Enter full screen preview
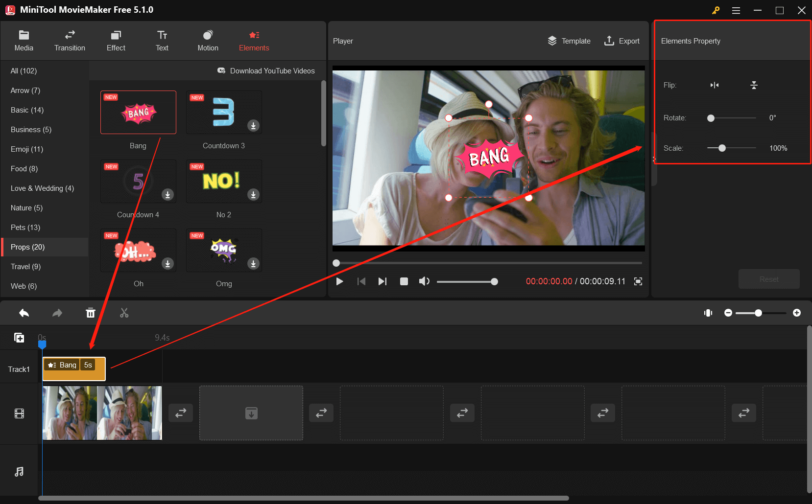This screenshot has width=812, height=504. pos(638,281)
